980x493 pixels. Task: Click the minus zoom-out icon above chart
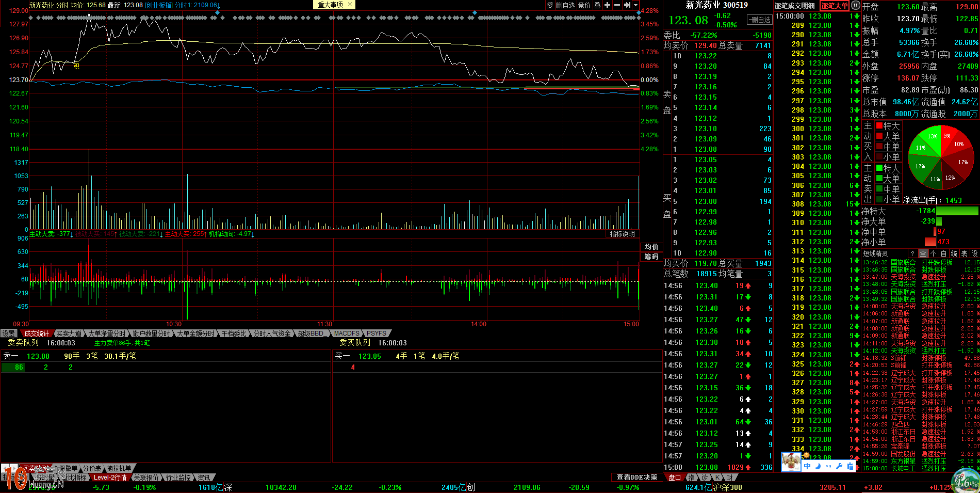click(617, 5)
